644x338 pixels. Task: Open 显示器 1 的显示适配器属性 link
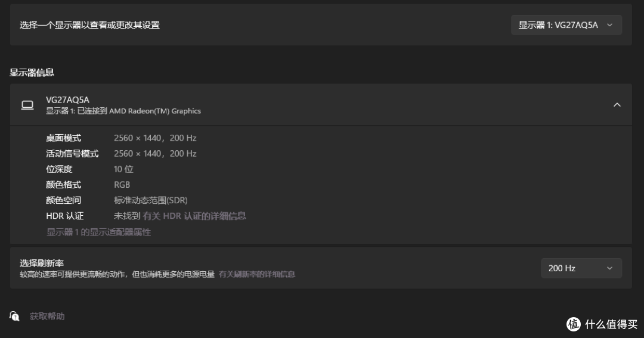[98, 232]
